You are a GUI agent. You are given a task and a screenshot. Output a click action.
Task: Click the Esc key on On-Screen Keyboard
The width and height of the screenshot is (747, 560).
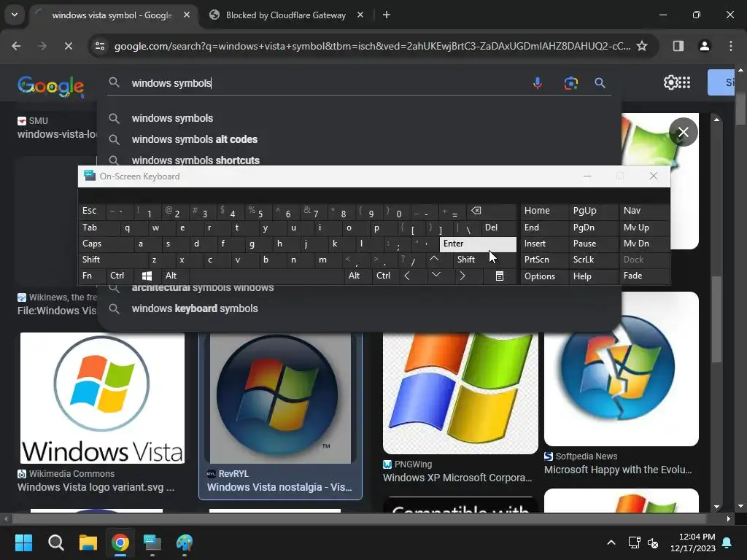tap(92, 211)
